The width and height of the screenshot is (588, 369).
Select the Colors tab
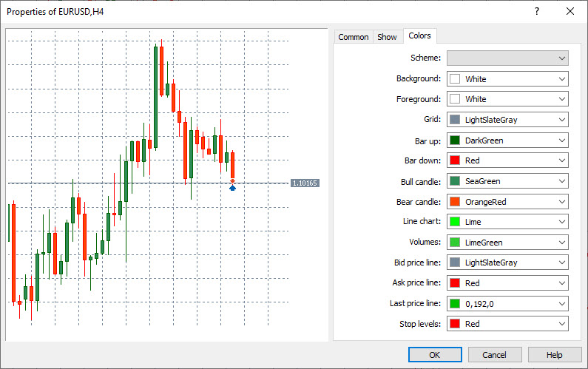pyautogui.click(x=419, y=35)
